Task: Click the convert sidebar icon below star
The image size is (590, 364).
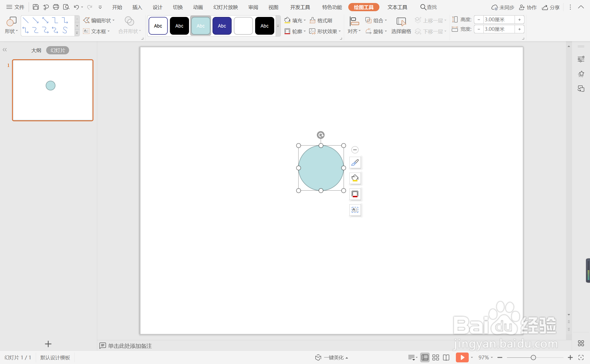Action: pos(581,89)
